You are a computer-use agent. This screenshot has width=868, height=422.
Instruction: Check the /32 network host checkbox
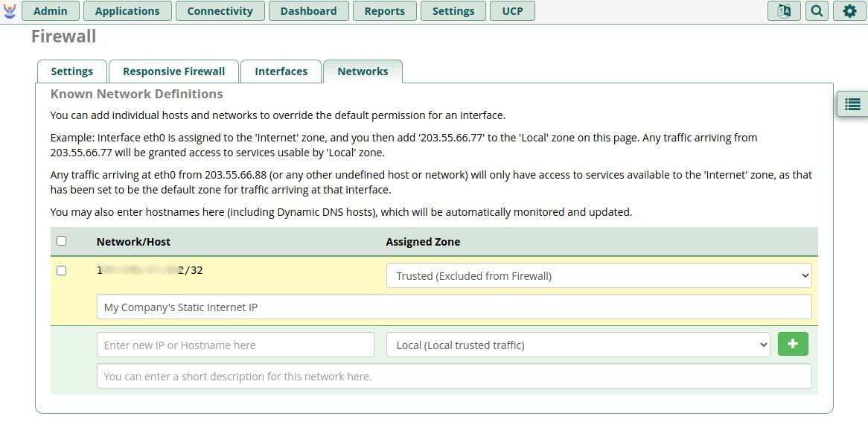62,270
